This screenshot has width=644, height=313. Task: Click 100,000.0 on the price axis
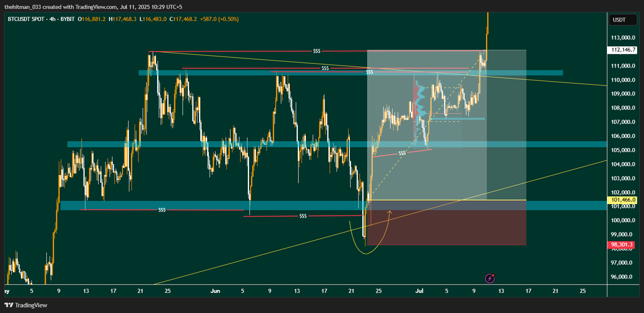pyautogui.click(x=622, y=221)
